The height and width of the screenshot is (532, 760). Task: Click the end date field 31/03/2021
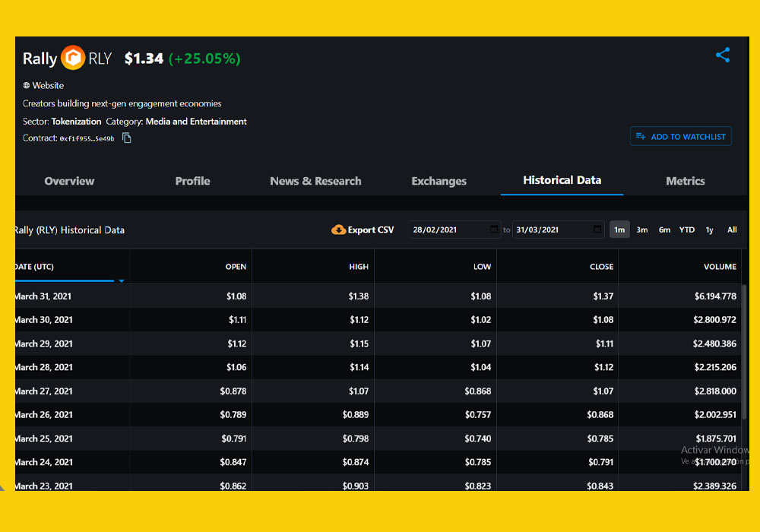[x=558, y=230]
